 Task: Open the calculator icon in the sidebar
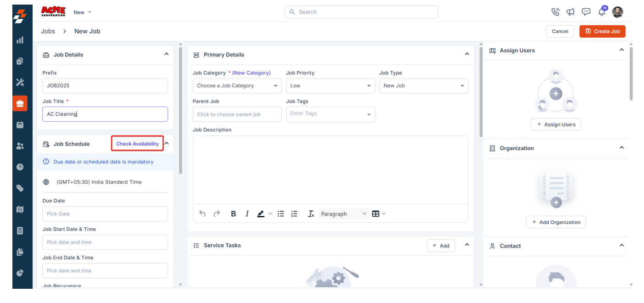(x=20, y=230)
